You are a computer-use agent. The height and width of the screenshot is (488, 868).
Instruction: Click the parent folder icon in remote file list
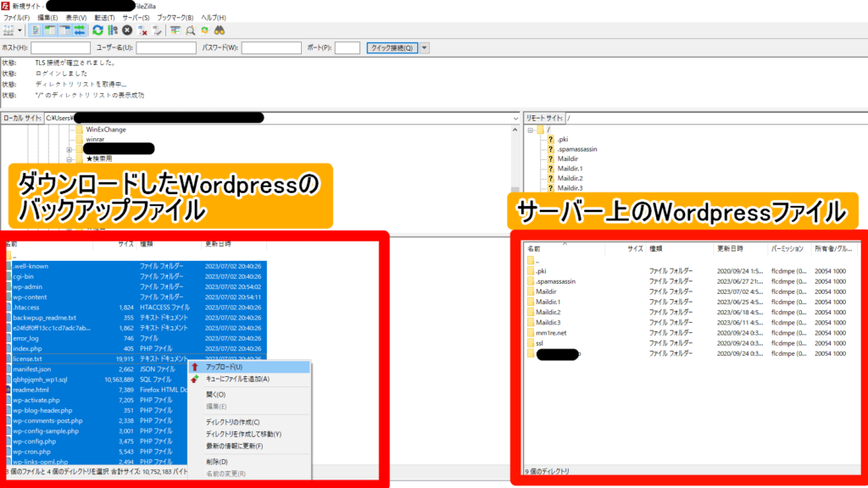pos(531,261)
